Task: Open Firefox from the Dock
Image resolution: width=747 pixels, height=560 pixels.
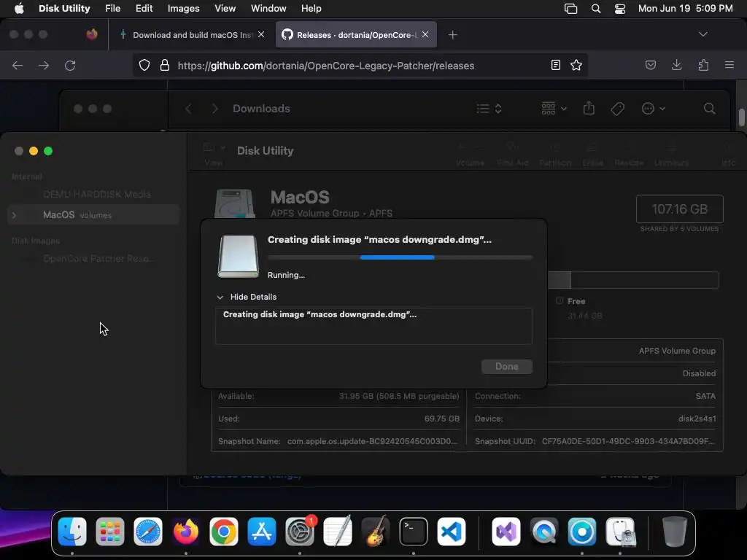Action: 186,532
